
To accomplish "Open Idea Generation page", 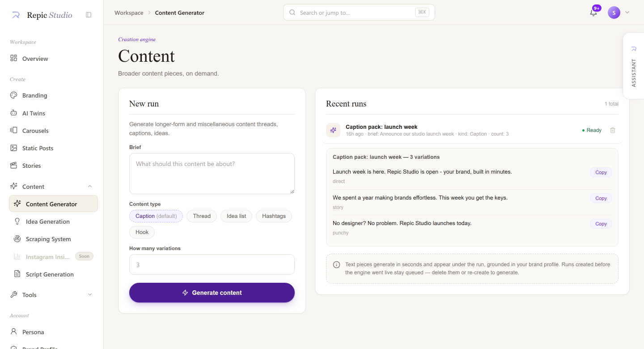I will pos(53,221).
